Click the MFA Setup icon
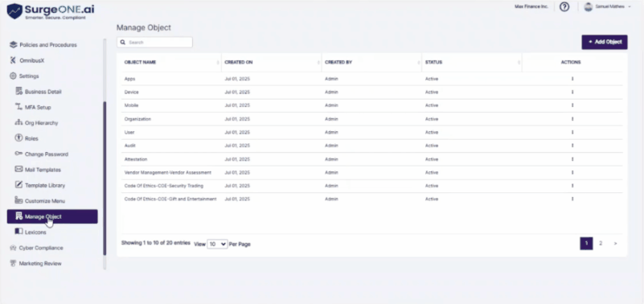 pyautogui.click(x=18, y=107)
